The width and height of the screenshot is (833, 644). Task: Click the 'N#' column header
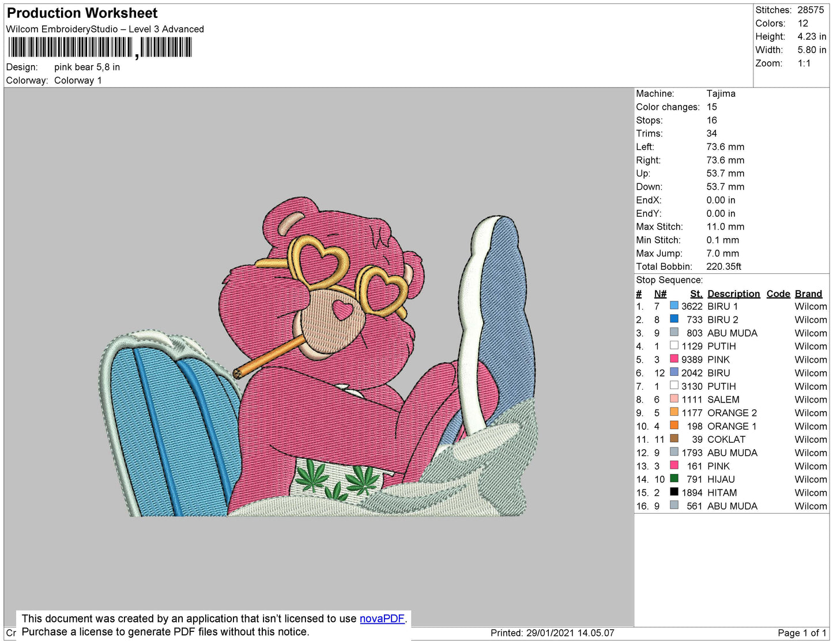pos(660,293)
